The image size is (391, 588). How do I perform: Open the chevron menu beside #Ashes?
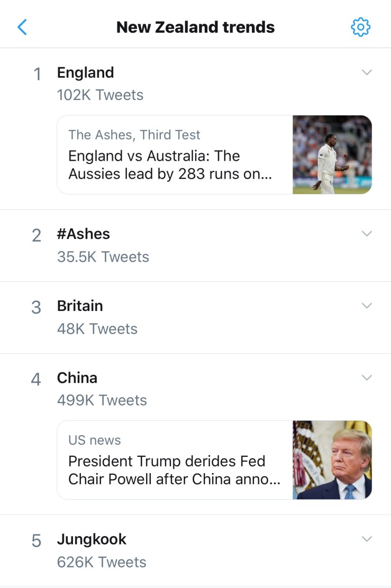coord(367,234)
